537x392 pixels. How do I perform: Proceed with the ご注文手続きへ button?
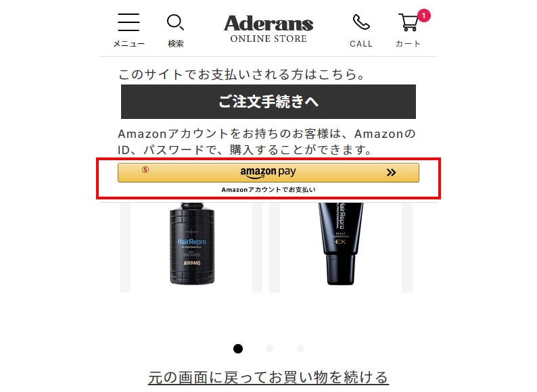(268, 101)
